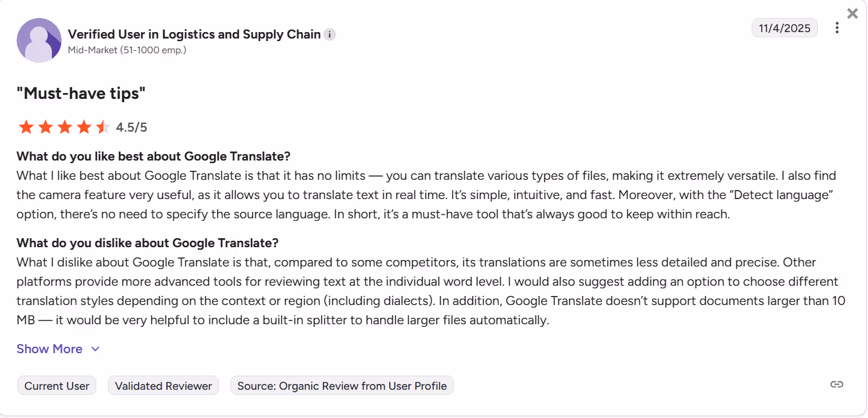
Task: Click the fifth half-filled star
Action: pos(101,126)
